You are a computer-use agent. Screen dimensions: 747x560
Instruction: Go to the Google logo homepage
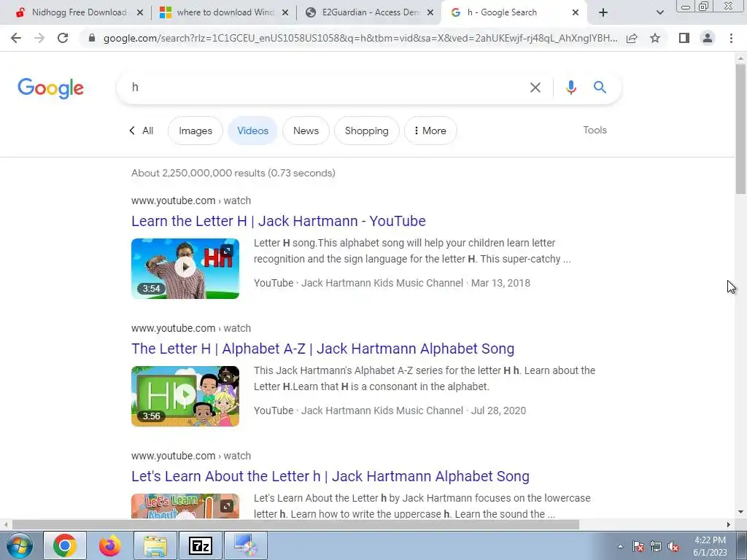(x=50, y=88)
